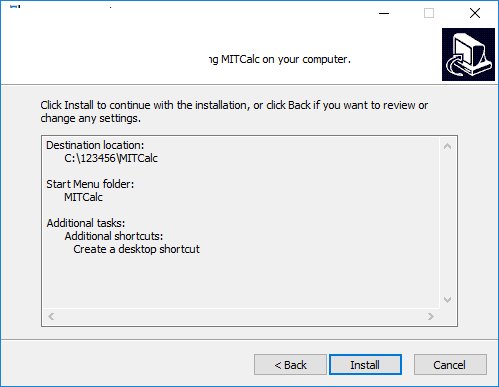
Task: Cancel the MITCalc setup
Action: click(x=450, y=364)
